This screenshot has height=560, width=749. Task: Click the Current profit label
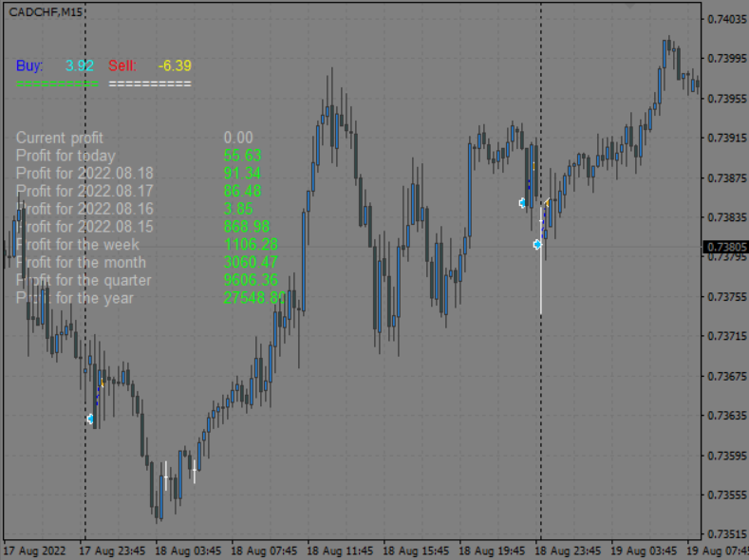[60, 138]
